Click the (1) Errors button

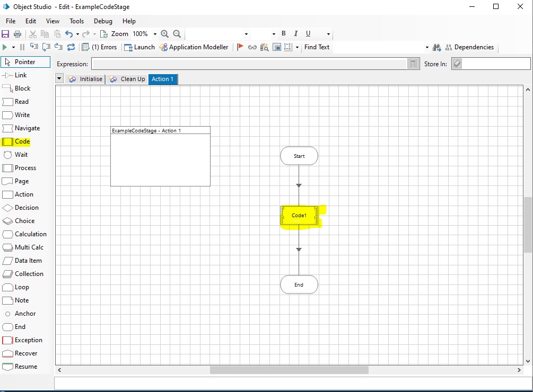(100, 47)
